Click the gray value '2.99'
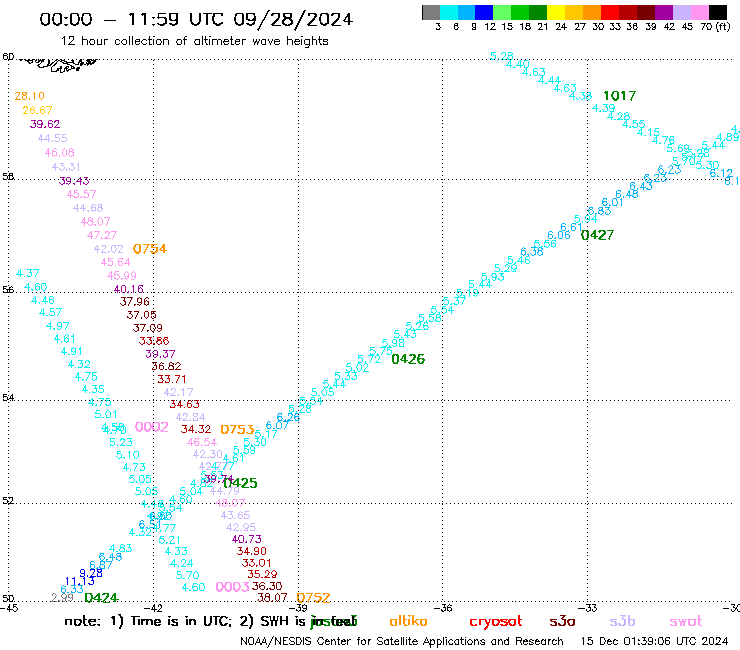The image size is (740, 650). [x=62, y=598]
